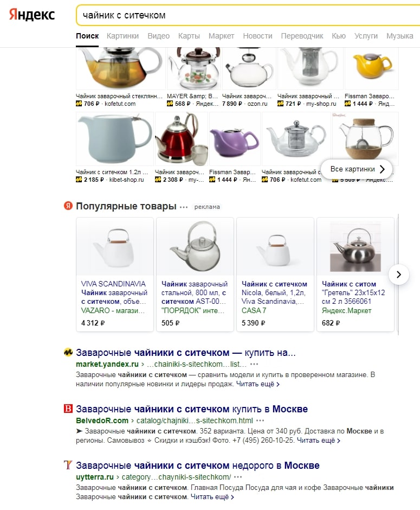Click the red Я icon beside Популярные товары
The height and width of the screenshot is (510, 420).
[68, 206]
